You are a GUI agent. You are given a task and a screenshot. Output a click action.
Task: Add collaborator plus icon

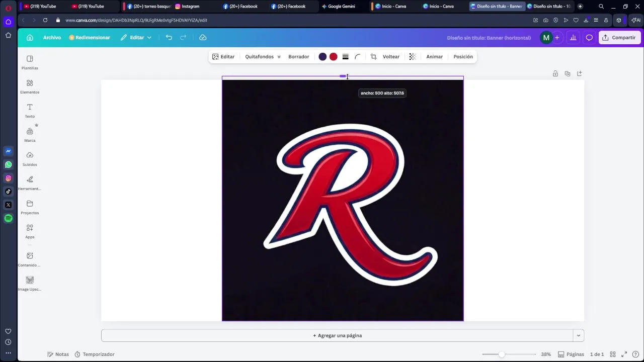coord(557,38)
